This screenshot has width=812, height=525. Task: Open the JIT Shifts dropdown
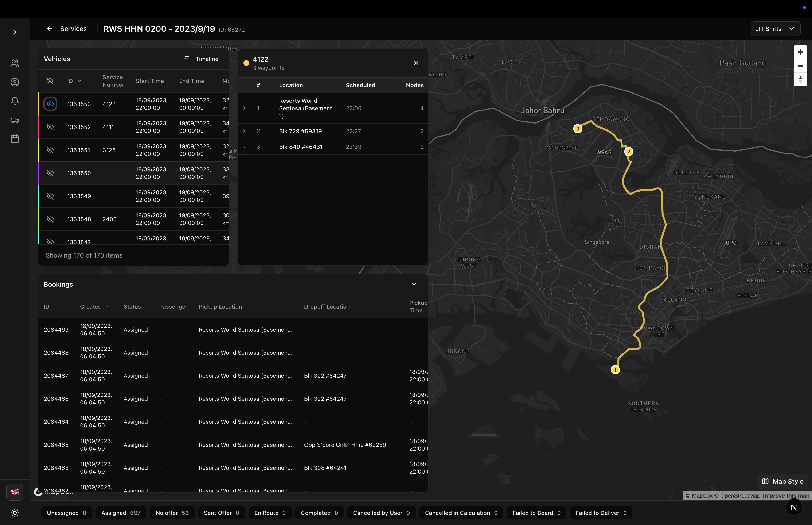775,29
